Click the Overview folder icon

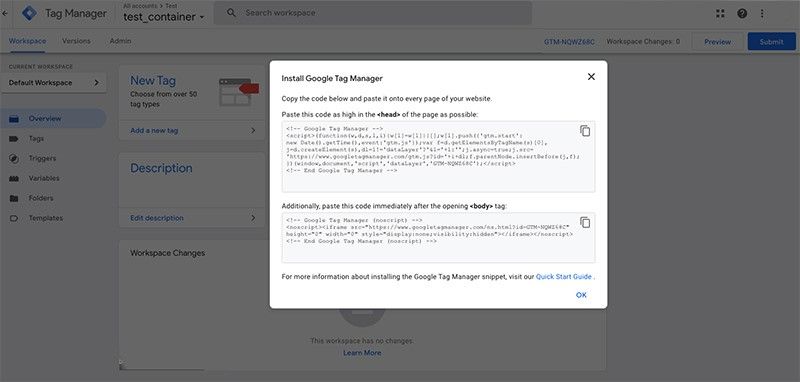point(14,119)
